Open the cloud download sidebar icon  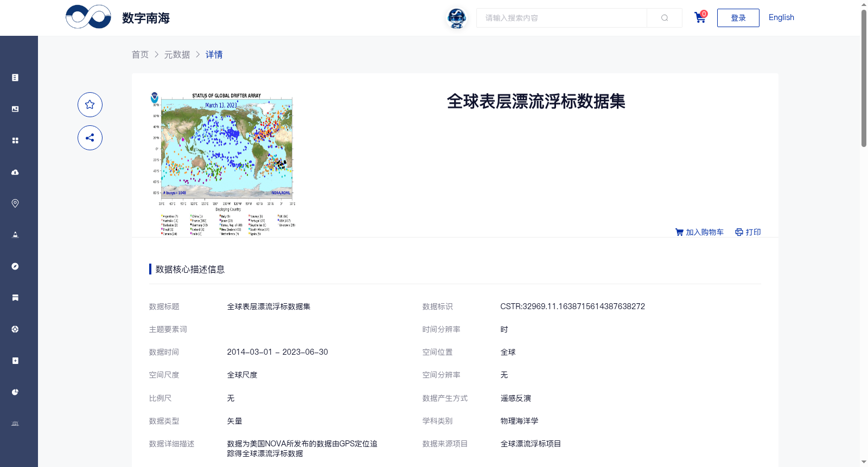(x=15, y=172)
